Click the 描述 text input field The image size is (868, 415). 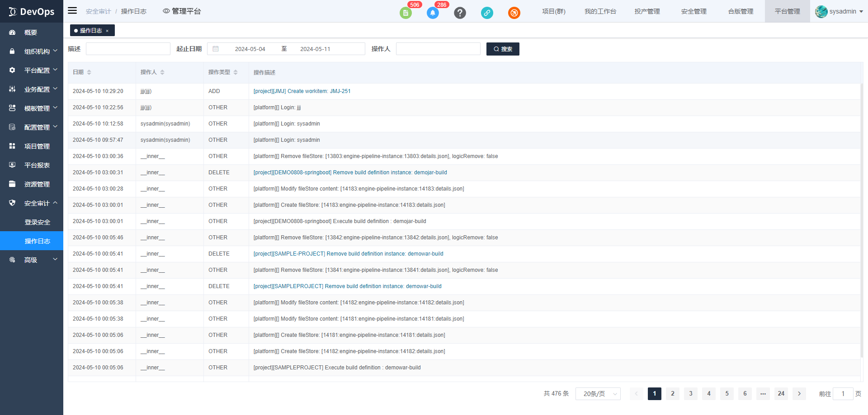tap(128, 49)
